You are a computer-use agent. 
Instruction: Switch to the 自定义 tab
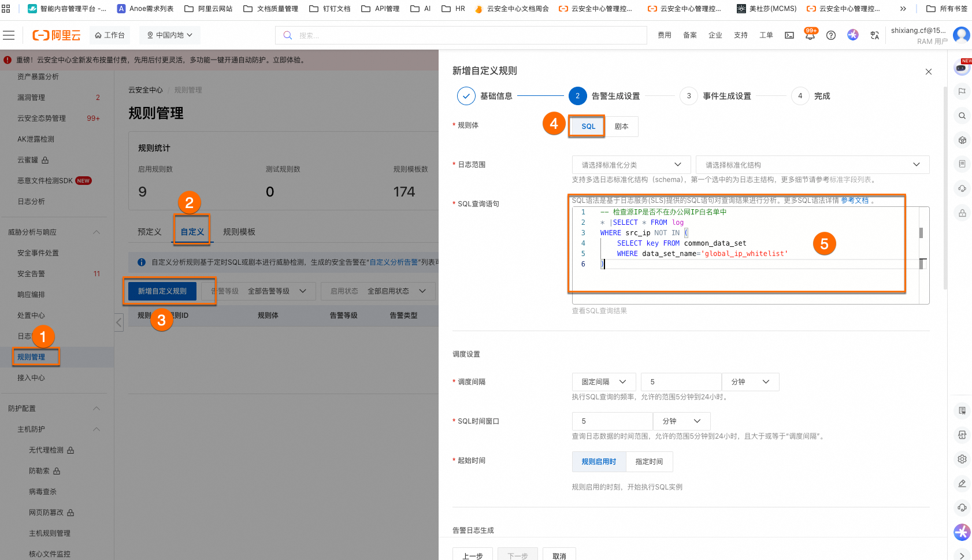pyautogui.click(x=192, y=232)
